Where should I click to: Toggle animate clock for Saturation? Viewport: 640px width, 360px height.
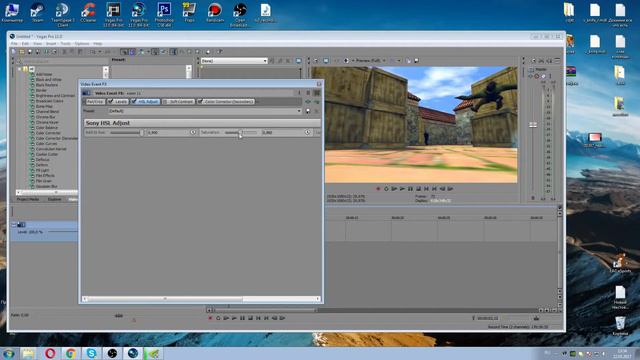(307, 132)
